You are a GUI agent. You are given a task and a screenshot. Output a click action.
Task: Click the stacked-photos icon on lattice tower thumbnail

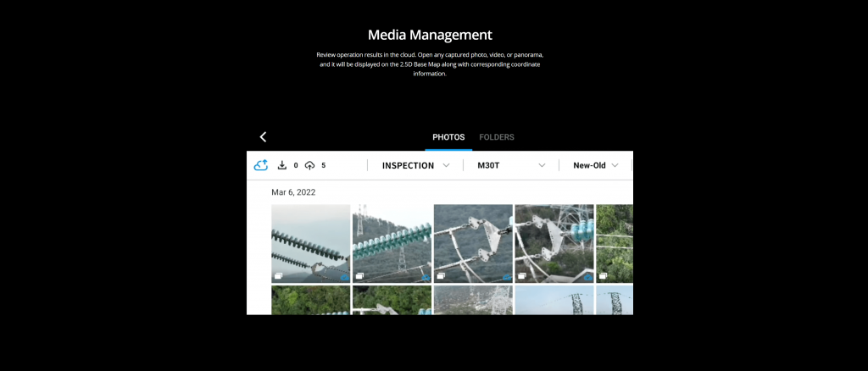[x=522, y=276]
